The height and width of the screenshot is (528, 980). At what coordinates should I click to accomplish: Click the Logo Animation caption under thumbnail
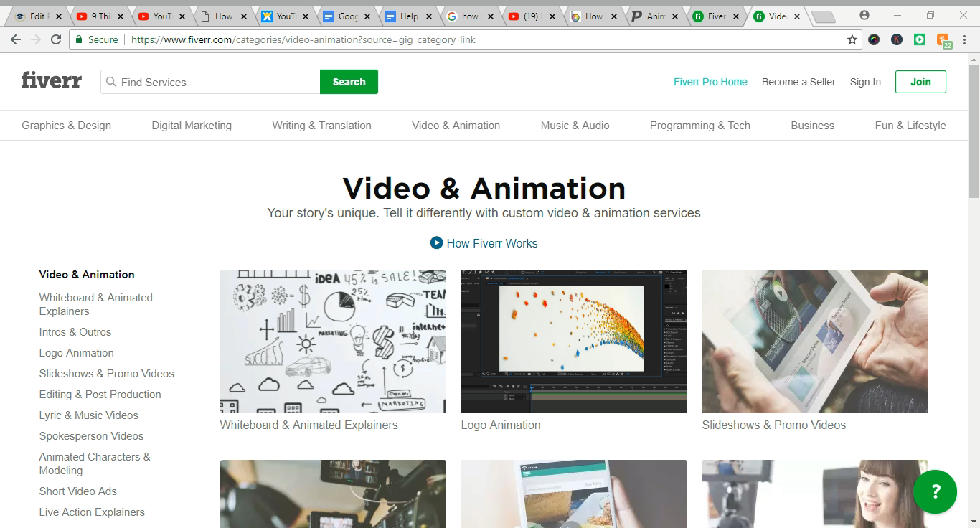pyautogui.click(x=501, y=425)
